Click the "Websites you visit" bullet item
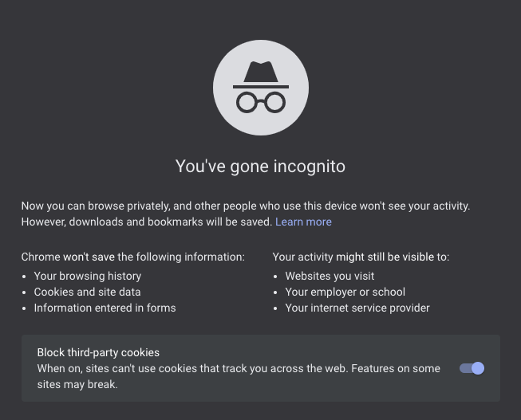Image resolution: width=521 pixels, height=420 pixels. [330, 276]
